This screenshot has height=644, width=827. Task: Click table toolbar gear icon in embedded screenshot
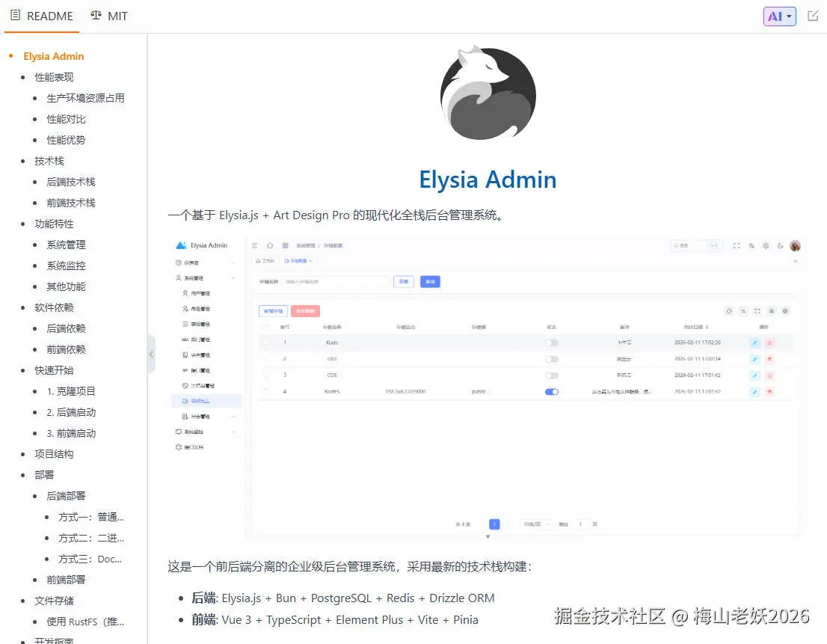click(x=785, y=311)
